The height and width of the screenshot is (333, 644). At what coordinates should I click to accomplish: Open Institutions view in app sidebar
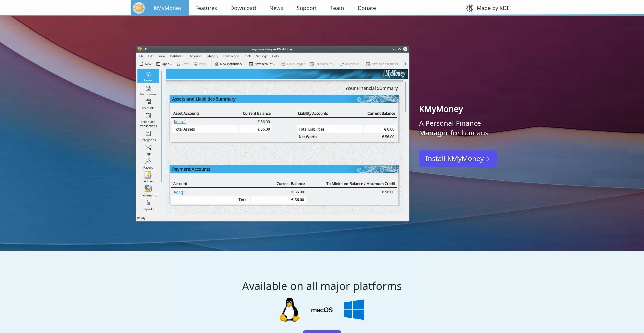pyautogui.click(x=148, y=90)
